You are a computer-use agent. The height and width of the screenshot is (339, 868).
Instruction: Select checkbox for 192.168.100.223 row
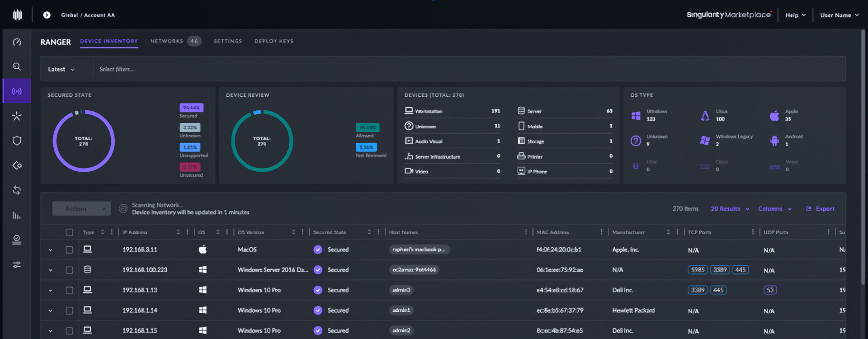tap(69, 270)
